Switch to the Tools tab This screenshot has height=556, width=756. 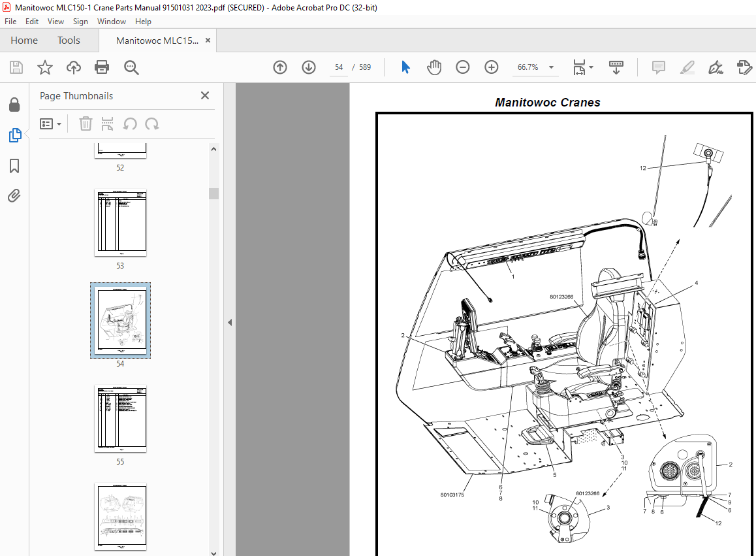coord(69,41)
